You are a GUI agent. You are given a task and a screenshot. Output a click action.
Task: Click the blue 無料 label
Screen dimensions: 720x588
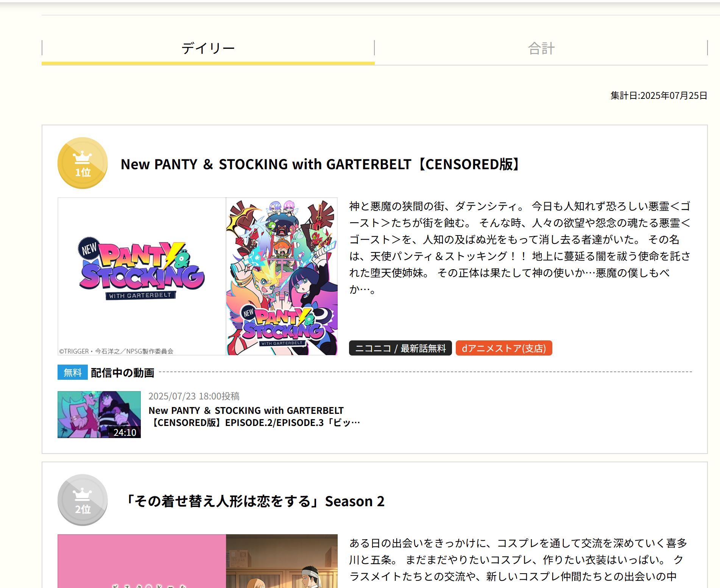(x=73, y=373)
